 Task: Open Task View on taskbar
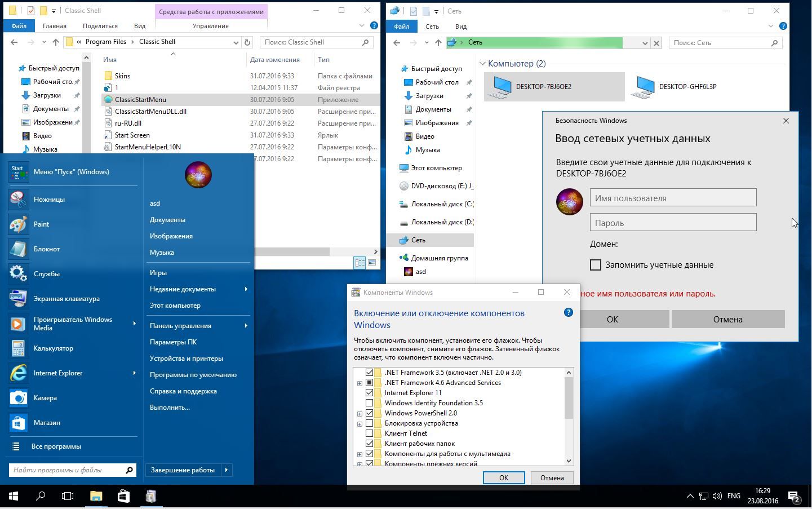pyautogui.click(x=68, y=496)
